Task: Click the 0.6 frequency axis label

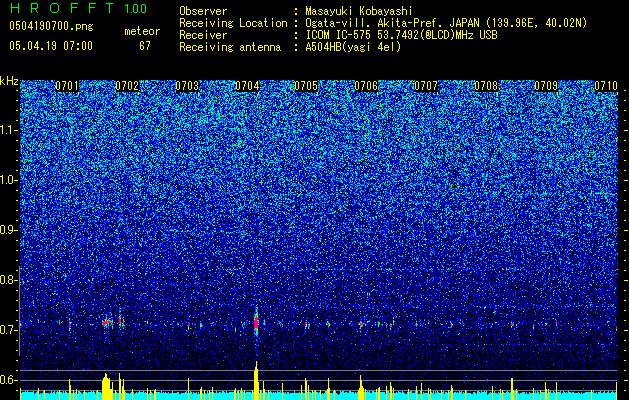Action: pyautogui.click(x=9, y=380)
